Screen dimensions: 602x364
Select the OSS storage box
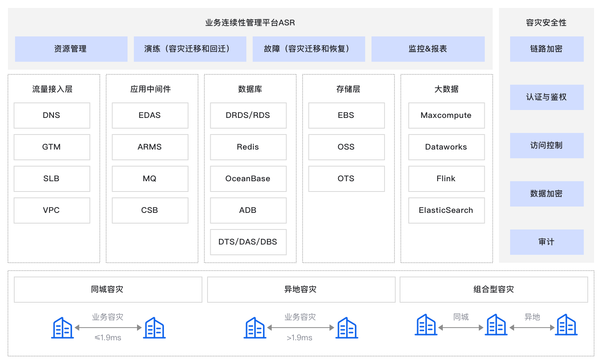pos(347,147)
